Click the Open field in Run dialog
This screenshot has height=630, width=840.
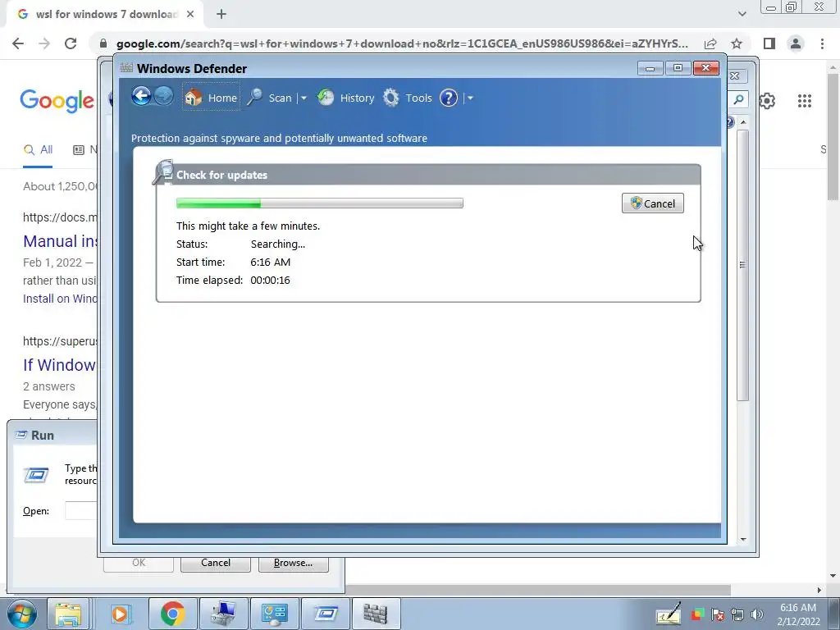coord(81,510)
